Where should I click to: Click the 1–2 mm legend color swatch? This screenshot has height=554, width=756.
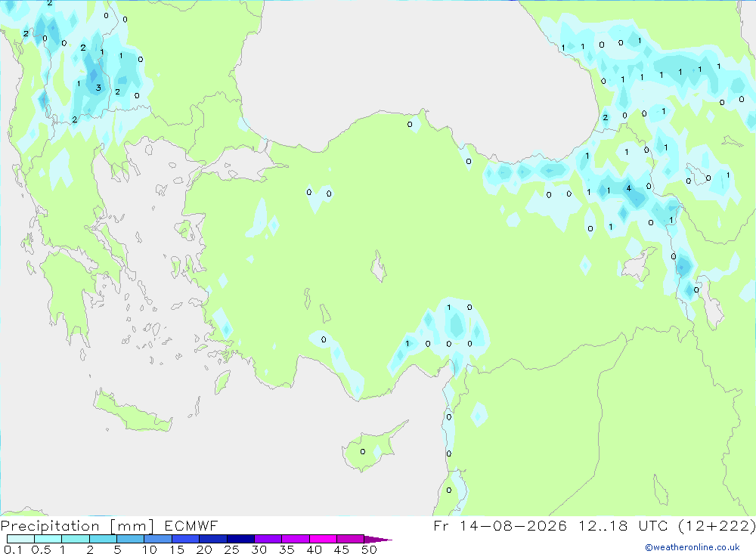tap(76, 539)
